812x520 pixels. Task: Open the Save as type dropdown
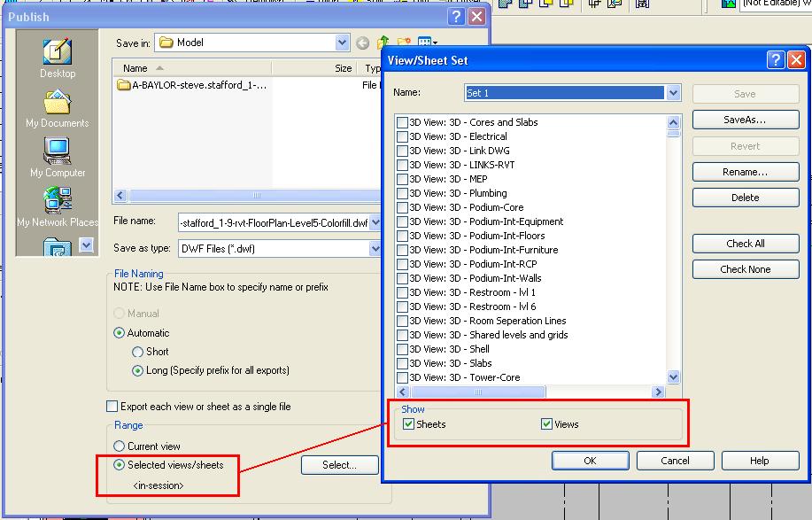coord(375,249)
